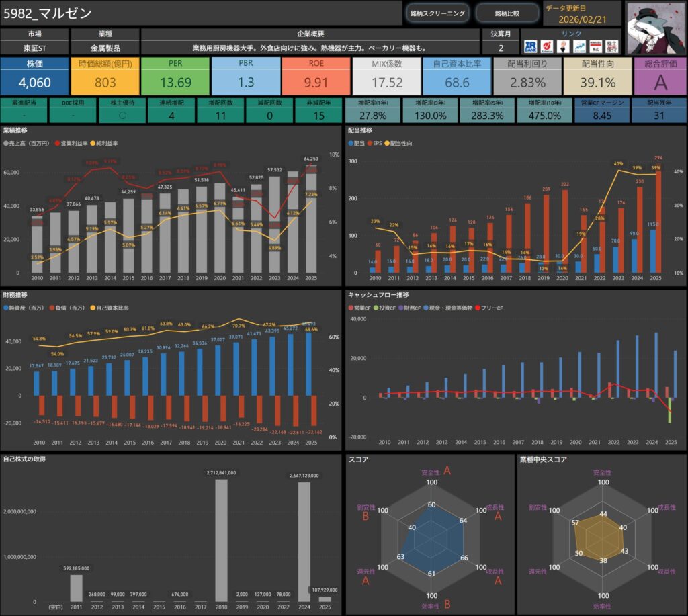688x616 pixels.
Task: Click the 銘柄比較 button
Action: click(x=507, y=13)
